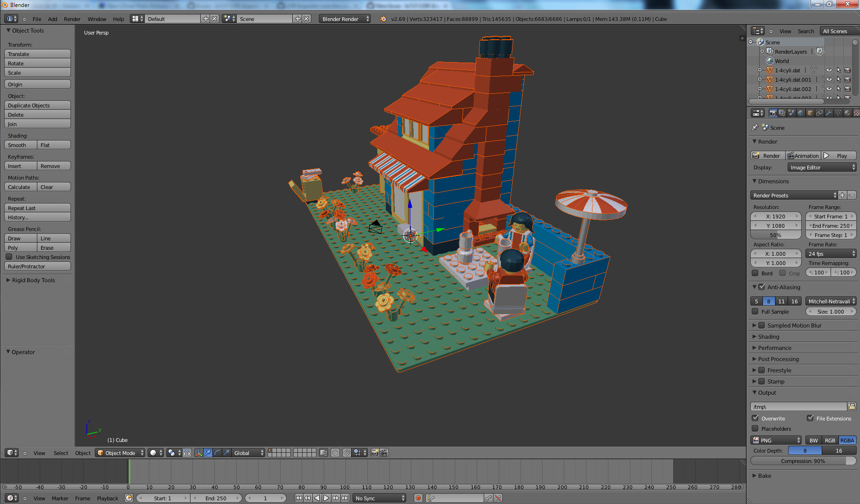The image size is (860, 504).
Task: Open the Constraints properties tab chain icon
Action: [x=819, y=113]
